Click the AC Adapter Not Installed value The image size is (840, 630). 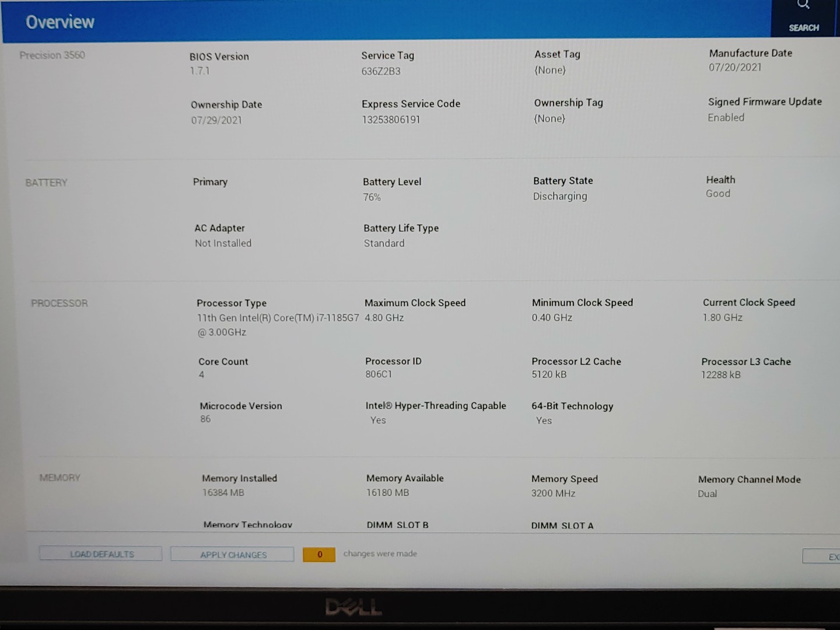coord(223,243)
